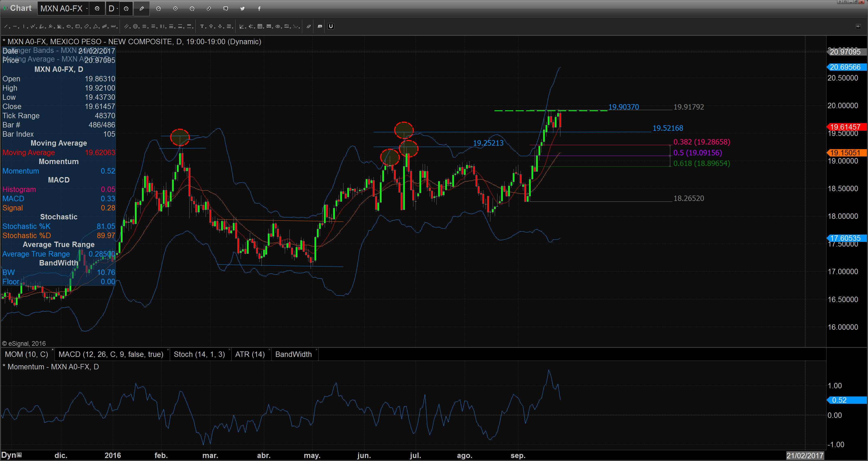Expand the PTI tool dropdown arrow

[291, 28]
